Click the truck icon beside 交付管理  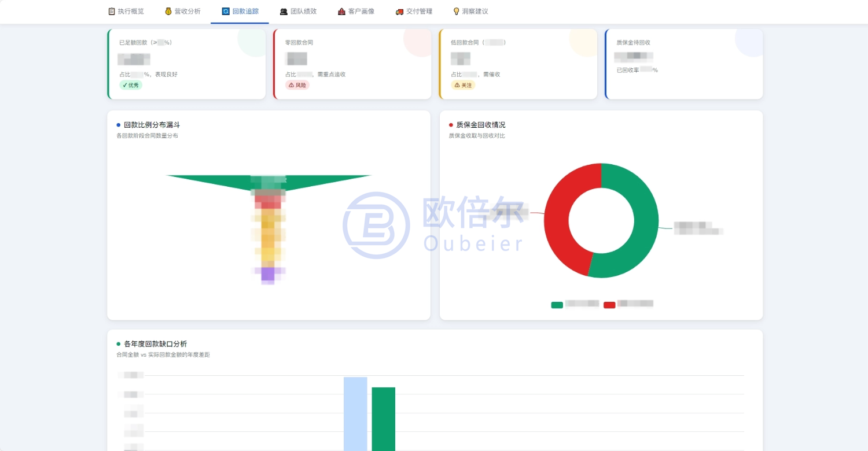(x=399, y=11)
